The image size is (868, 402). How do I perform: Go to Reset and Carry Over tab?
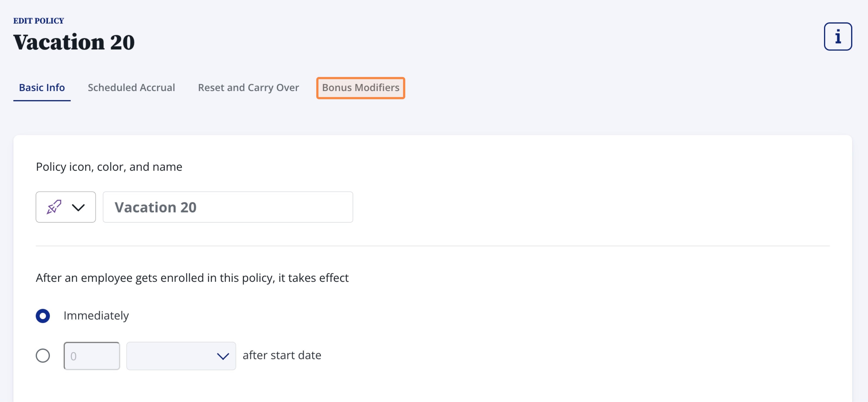pos(248,88)
